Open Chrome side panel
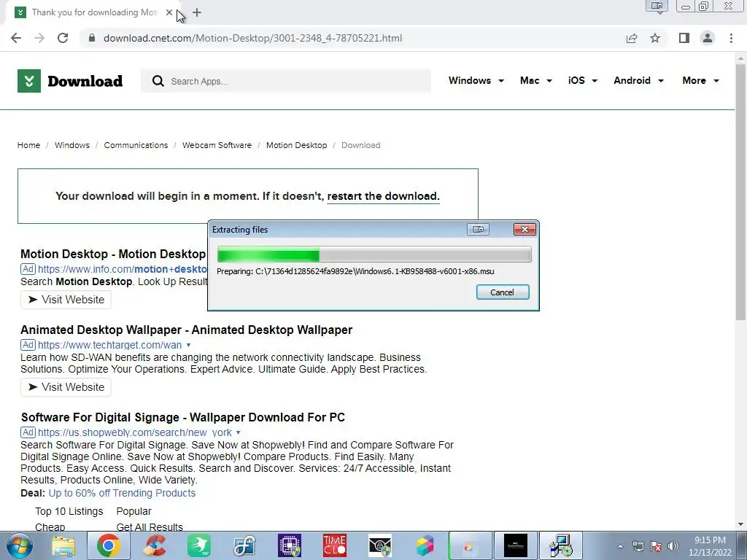This screenshot has width=747, height=560. tap(684, 38)
